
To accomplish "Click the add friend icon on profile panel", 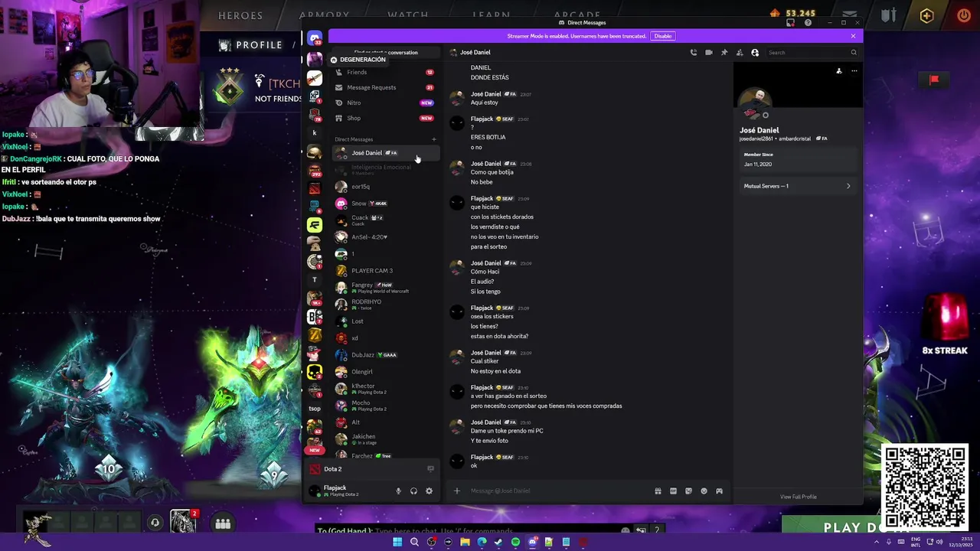I will (x=839, y=71).
